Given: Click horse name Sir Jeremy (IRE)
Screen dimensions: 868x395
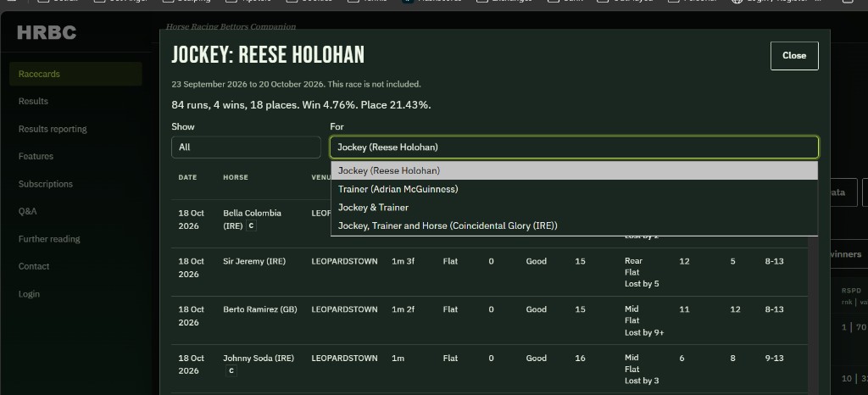Looking at the screenshot, I should pos(254,261).
